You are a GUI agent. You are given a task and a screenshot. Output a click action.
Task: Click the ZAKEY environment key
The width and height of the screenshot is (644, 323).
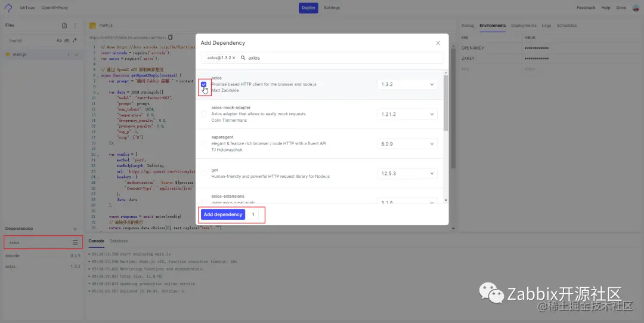point(468,59)
